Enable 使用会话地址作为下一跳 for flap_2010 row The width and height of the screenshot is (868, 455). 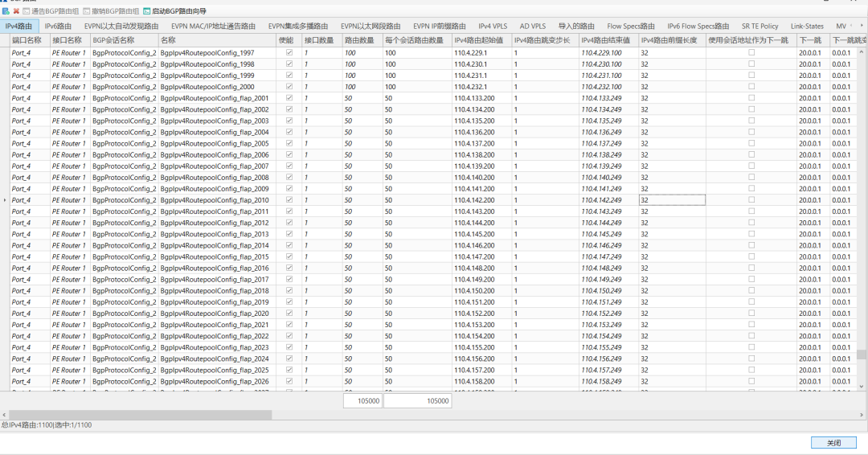[x=751, y=200]
